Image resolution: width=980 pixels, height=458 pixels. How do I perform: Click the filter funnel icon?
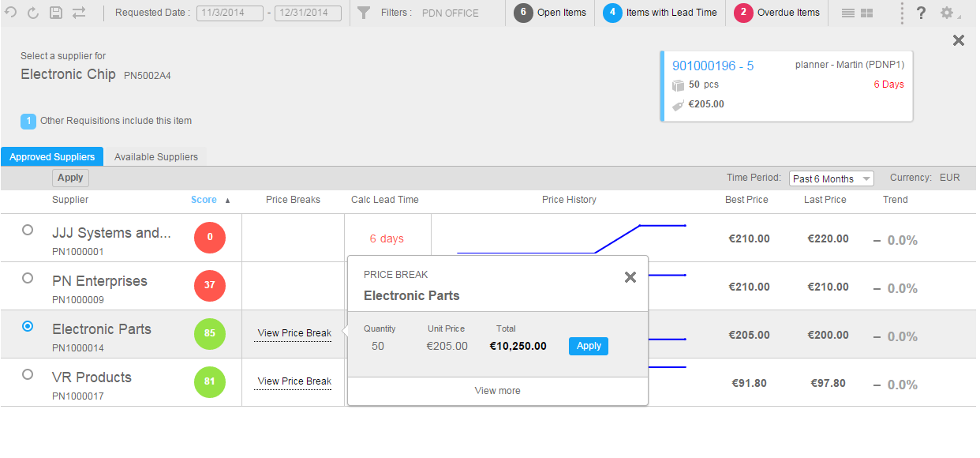(364, 13)
